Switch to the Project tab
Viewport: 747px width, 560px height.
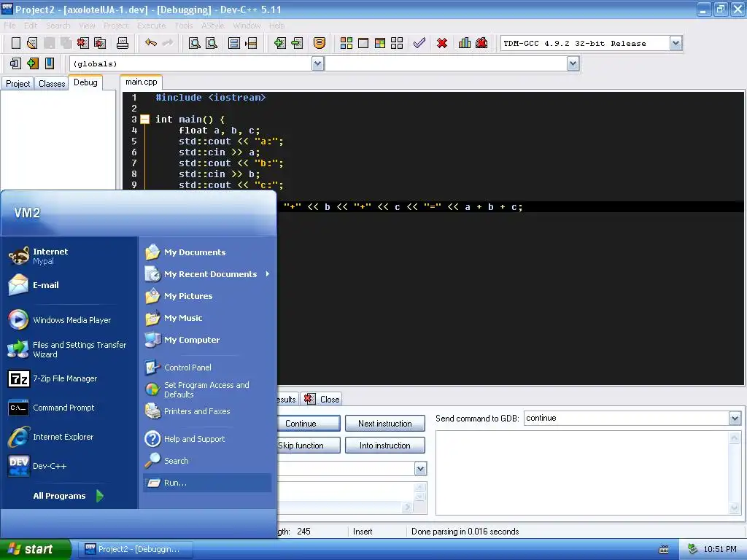[18, 84]
